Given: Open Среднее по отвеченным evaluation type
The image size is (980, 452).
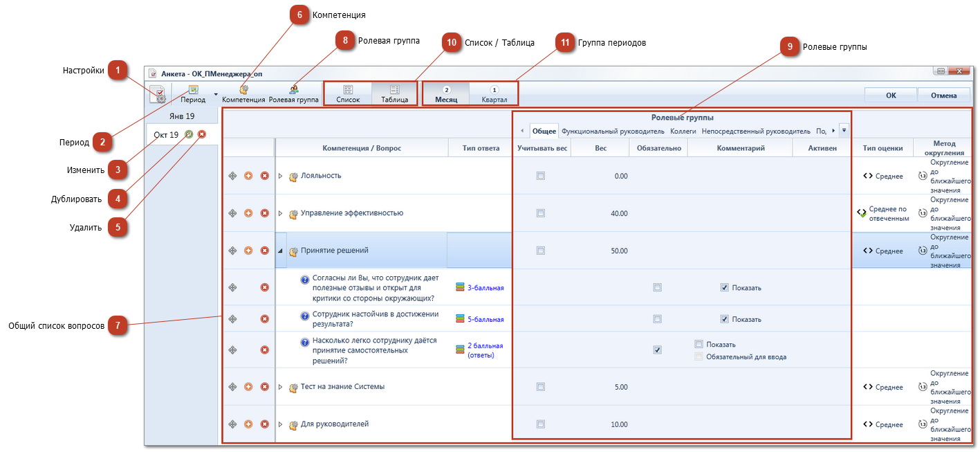Looking at the screenshot, I should (x=889, y=213).
